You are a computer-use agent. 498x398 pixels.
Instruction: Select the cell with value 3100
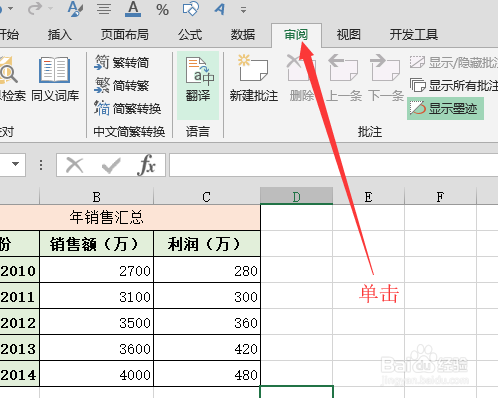click(x=97, y=296)
